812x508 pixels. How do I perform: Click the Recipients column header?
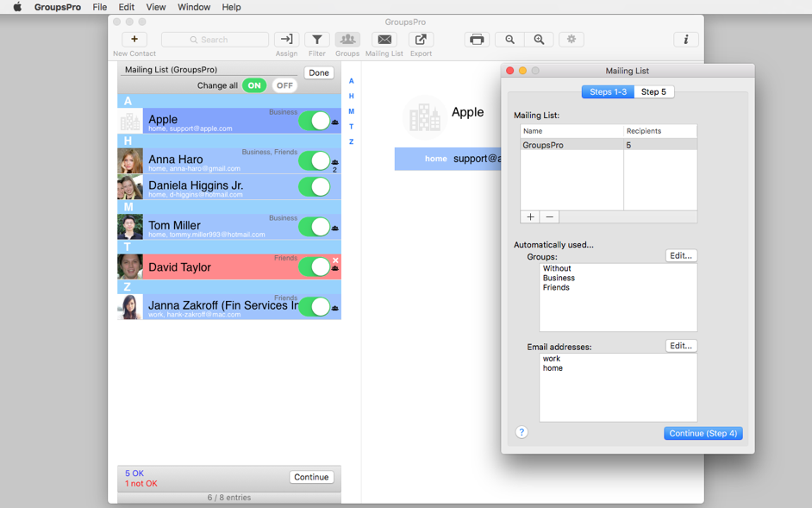(x=660, y=131)
